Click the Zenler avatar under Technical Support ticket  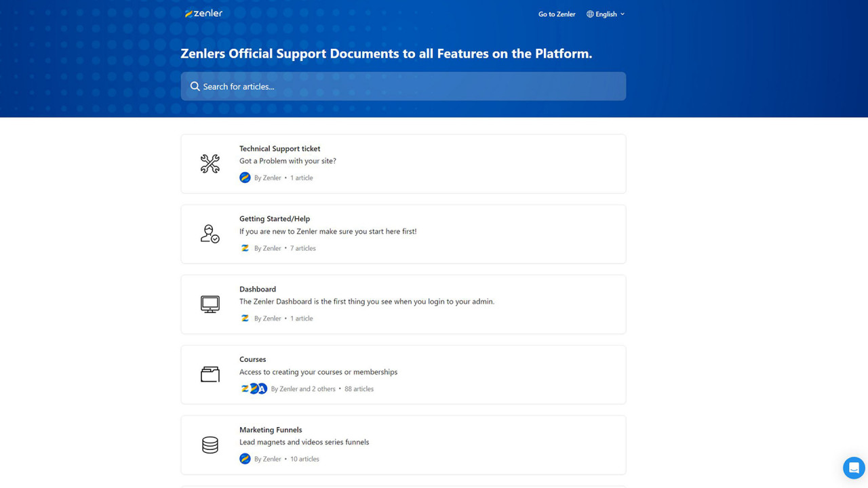(245, 178)
